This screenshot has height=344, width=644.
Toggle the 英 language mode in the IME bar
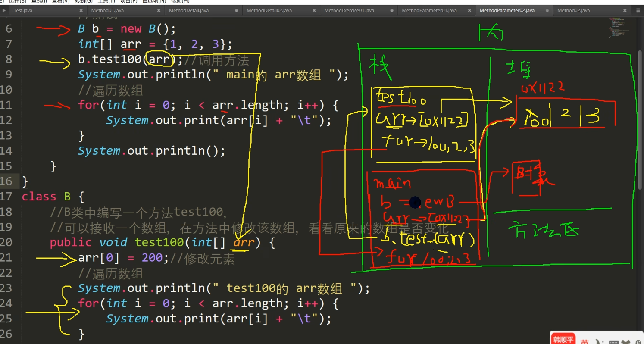585,342
